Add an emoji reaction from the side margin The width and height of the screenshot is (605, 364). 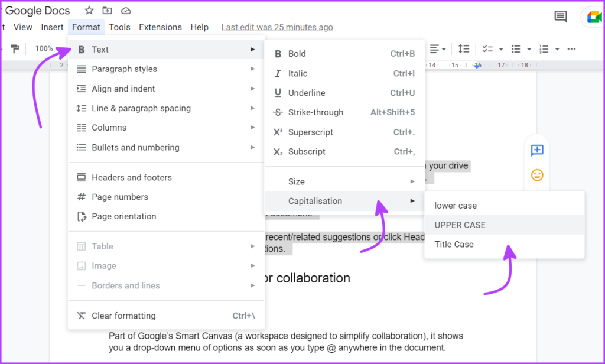tap(537, 175)
